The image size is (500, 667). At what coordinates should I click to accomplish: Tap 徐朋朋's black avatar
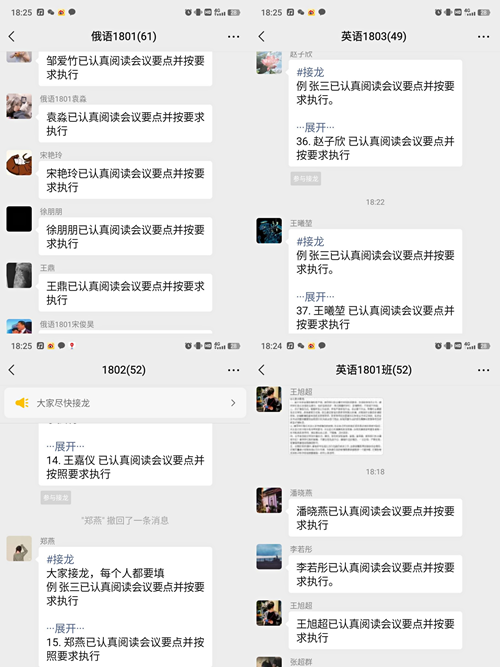tap(19, 219)
